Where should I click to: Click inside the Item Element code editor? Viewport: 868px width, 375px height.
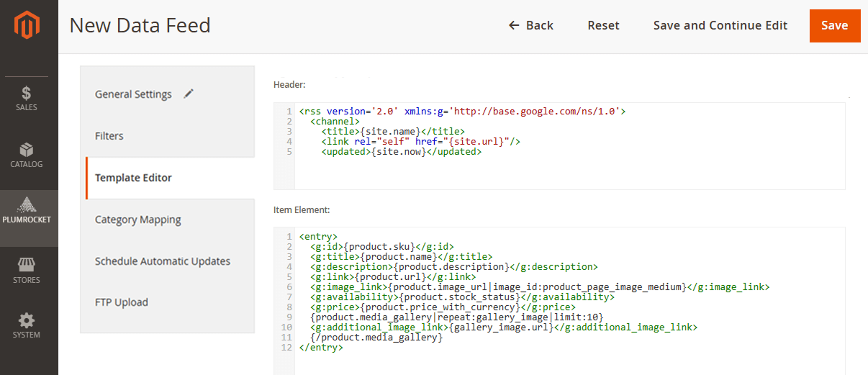coord(559,301)
